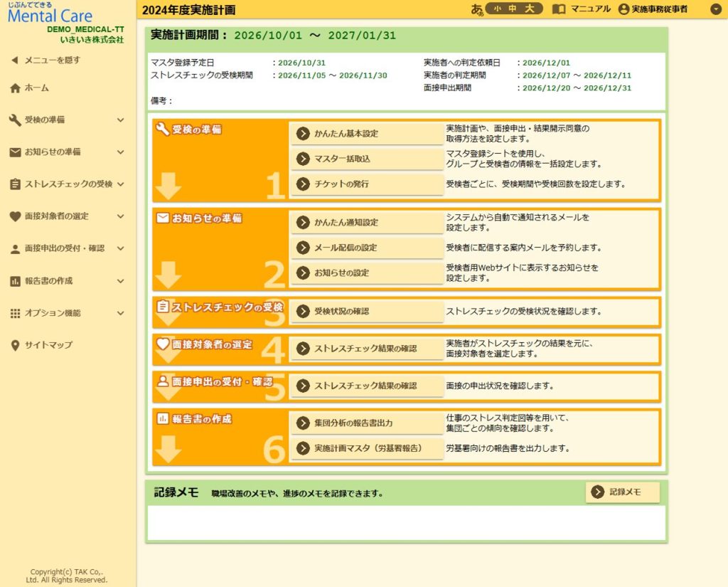Image resolution: width=728 pixels, height=587 pixels.
Task: Expand the 受検の準備 sidebar chevron
Action: coord(121,120)
